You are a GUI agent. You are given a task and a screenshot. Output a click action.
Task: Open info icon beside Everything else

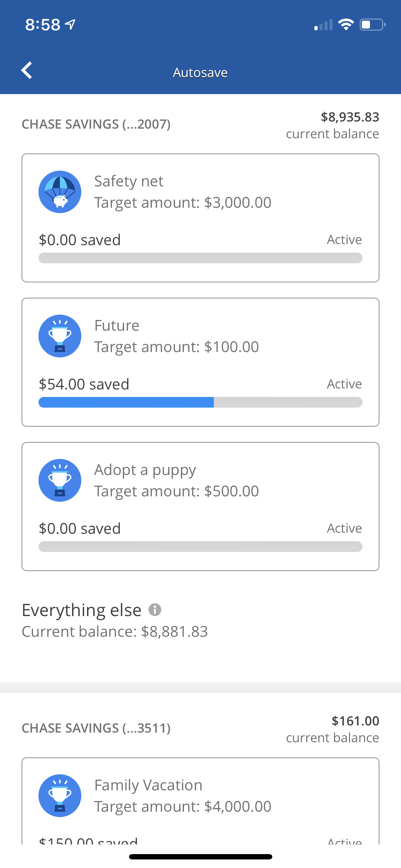click(155, 610)
